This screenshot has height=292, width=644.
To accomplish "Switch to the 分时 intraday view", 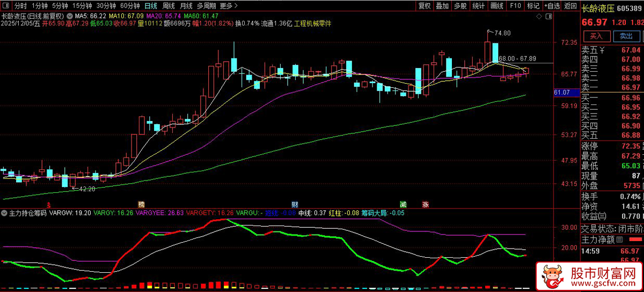I will [x=20, y=6].
